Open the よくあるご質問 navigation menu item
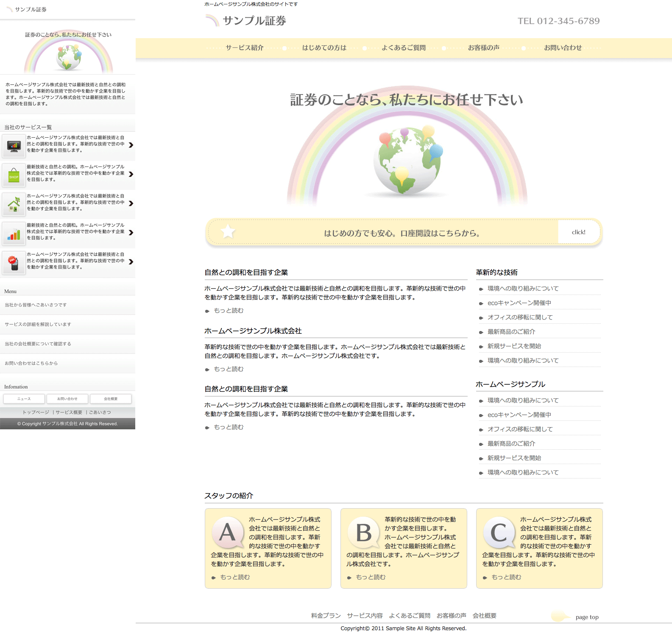 [x=403, y=48]
